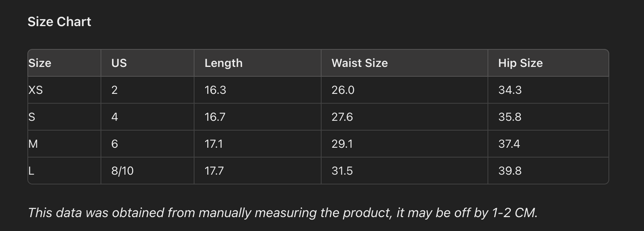Click the Size column header
644x231 pixels.
40,63
